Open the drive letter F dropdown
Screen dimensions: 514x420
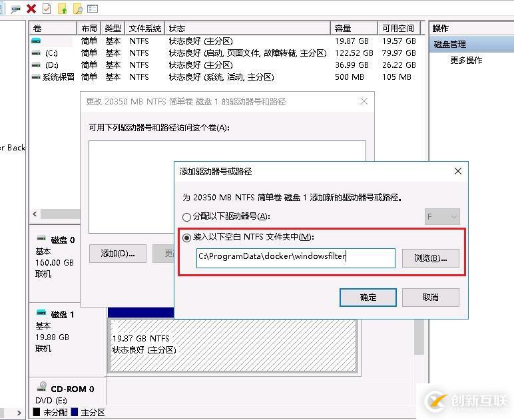pyautogui.click(x=442, y=216)
